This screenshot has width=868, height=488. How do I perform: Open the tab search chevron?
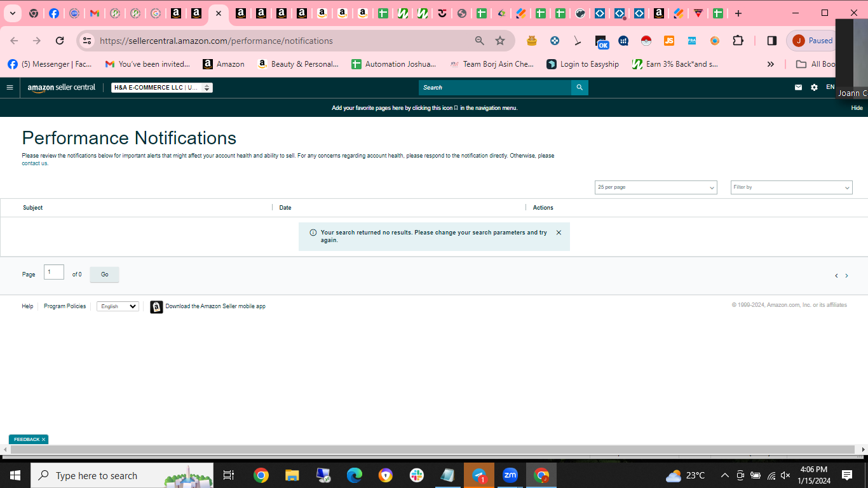point(12,13)
